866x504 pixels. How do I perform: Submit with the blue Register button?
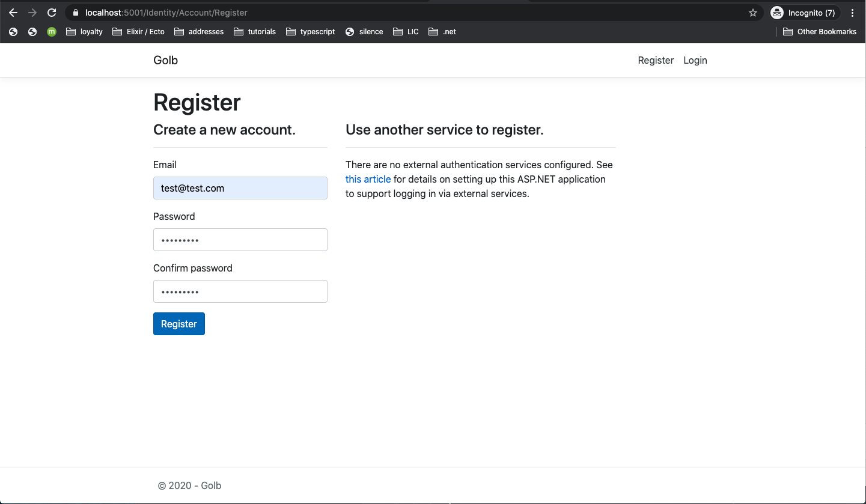179,324
